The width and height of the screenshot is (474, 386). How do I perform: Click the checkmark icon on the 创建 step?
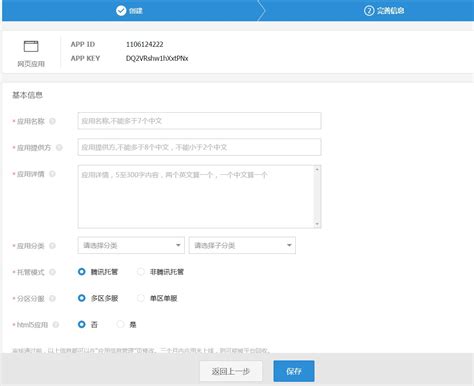121,11
